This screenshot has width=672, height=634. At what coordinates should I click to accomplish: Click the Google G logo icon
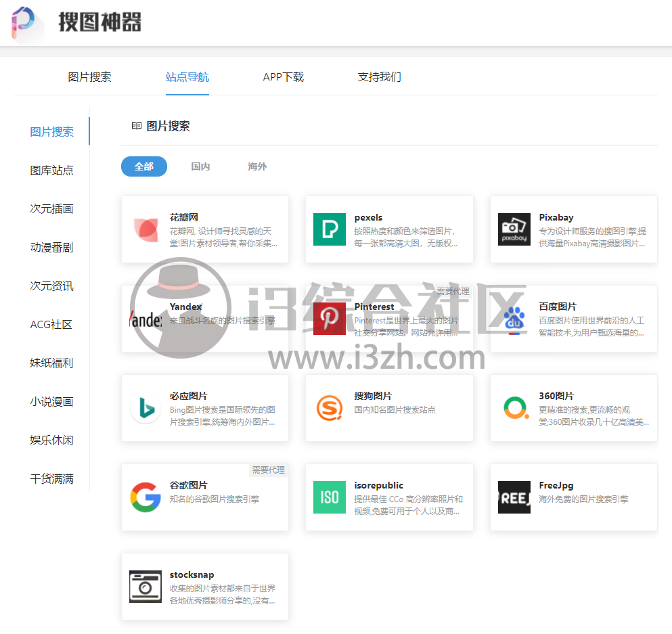[x=145, y=497]
